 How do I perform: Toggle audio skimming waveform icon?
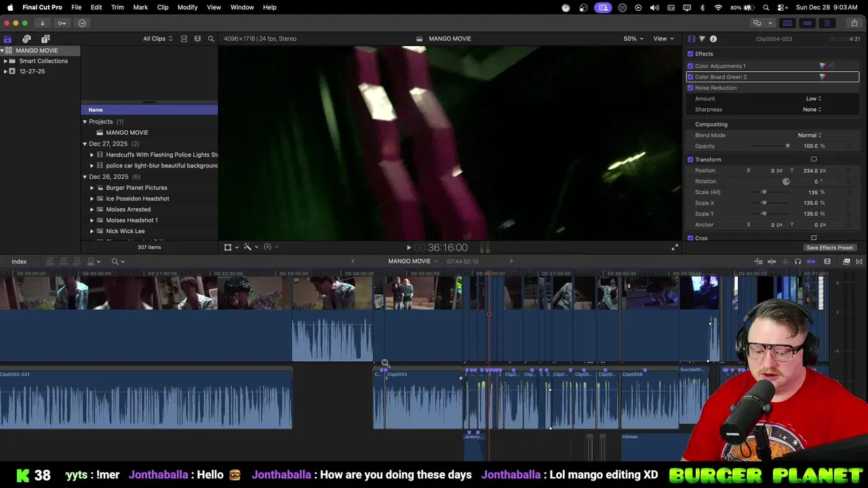coord(784,262)
